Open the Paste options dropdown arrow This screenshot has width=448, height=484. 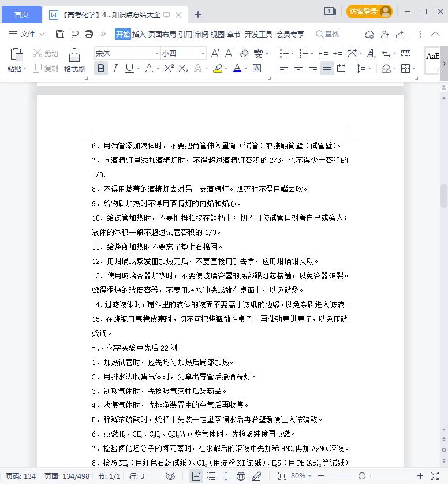[24, 69]
